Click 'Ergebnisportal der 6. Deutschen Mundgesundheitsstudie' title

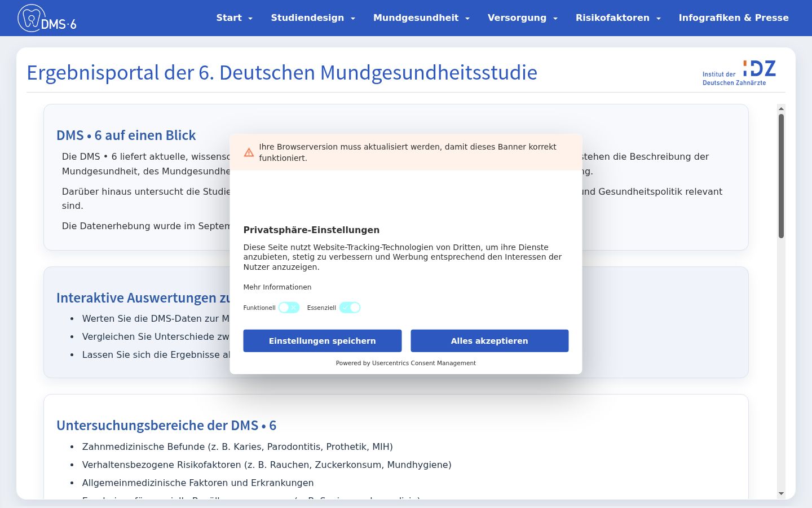(x=282, y=72)
